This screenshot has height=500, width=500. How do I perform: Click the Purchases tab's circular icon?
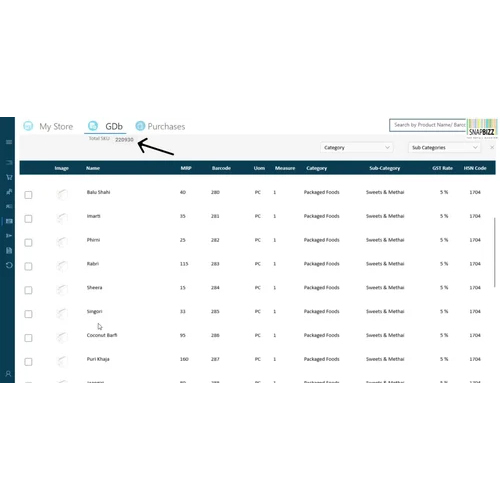(x=140, y=126)
